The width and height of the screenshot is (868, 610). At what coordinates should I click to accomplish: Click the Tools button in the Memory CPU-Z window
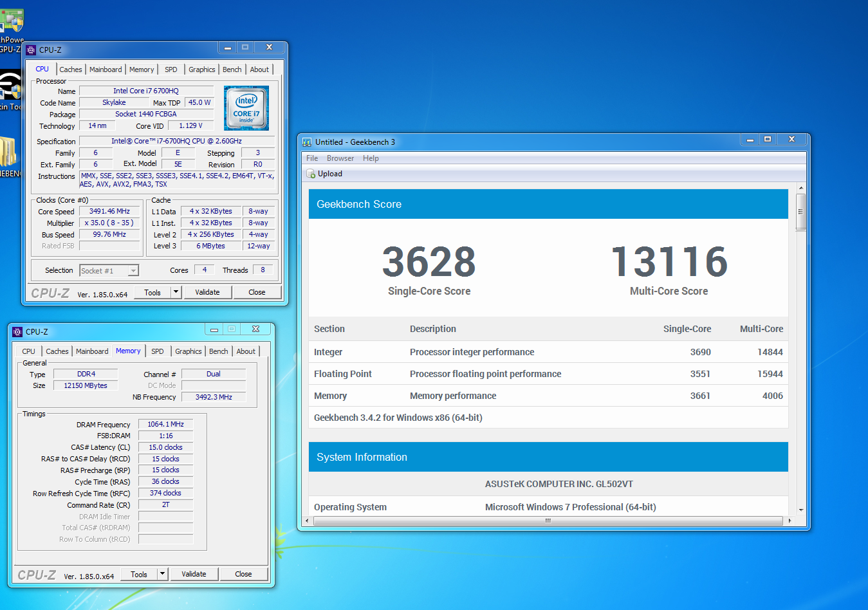(x=139, y=574)
